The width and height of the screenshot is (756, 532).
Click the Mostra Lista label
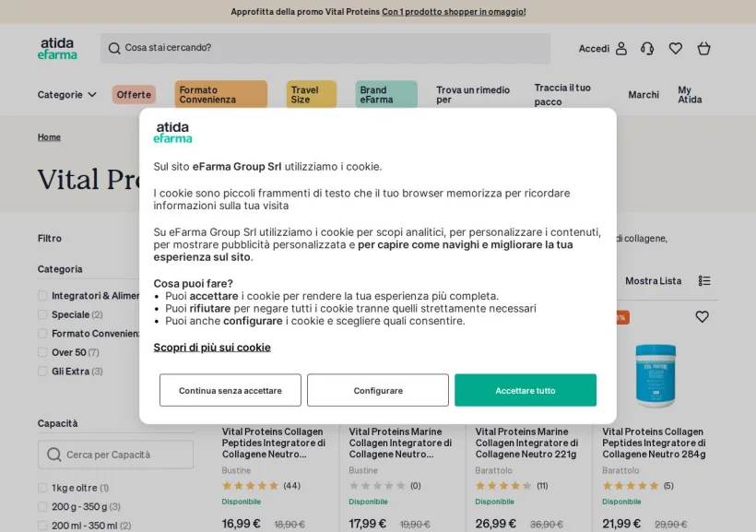coord(654,280)
